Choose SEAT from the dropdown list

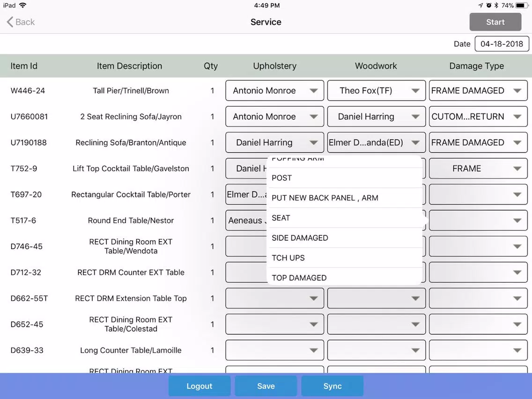pos(345,218)
